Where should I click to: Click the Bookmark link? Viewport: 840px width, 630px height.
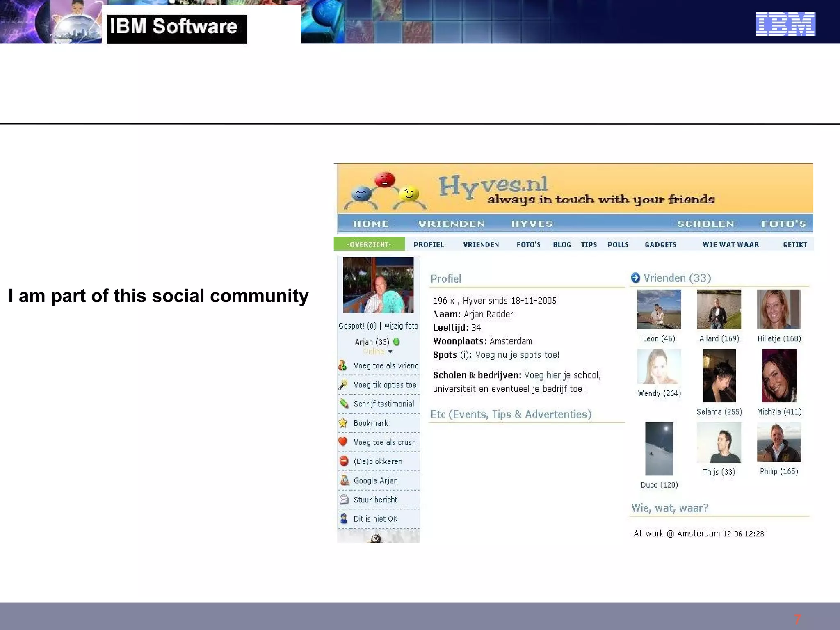click(371, 423)
